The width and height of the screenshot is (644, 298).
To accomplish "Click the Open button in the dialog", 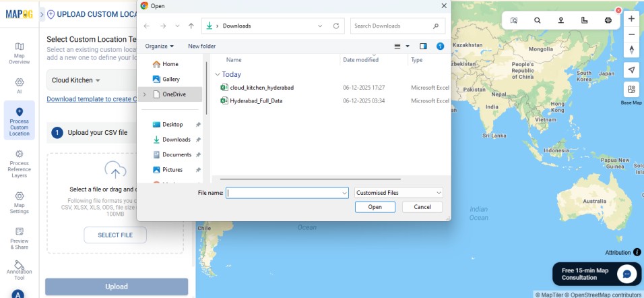I will point(375,207).
